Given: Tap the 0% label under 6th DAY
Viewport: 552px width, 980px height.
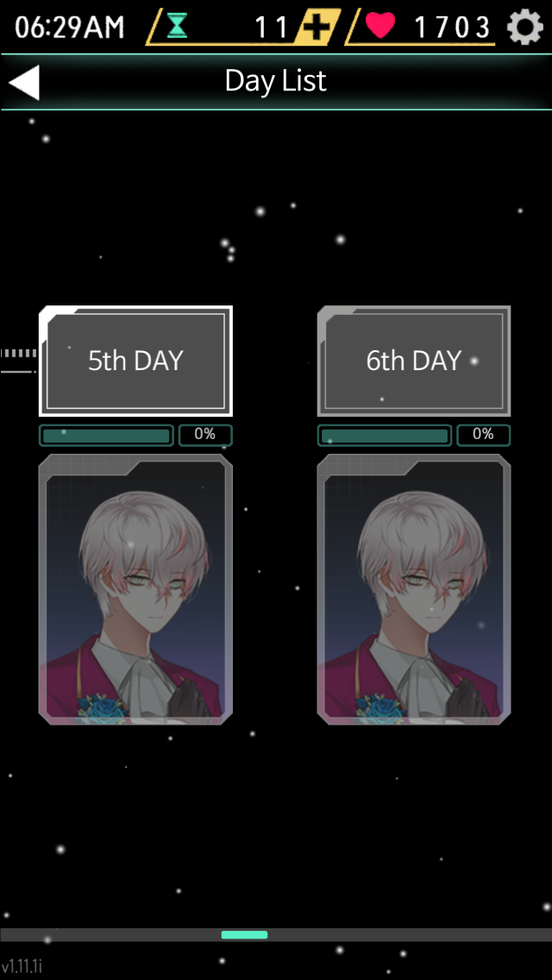Looking at the screenshot, I should click(483, 435).
